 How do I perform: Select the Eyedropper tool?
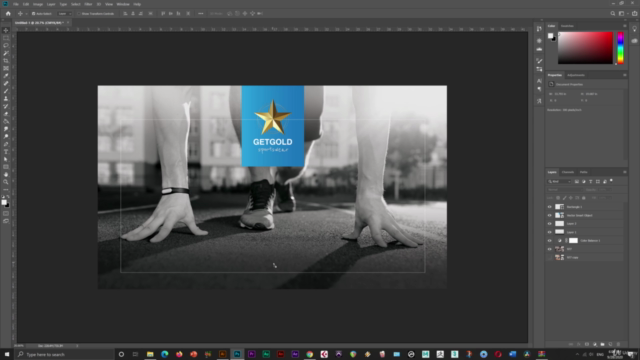6,76
